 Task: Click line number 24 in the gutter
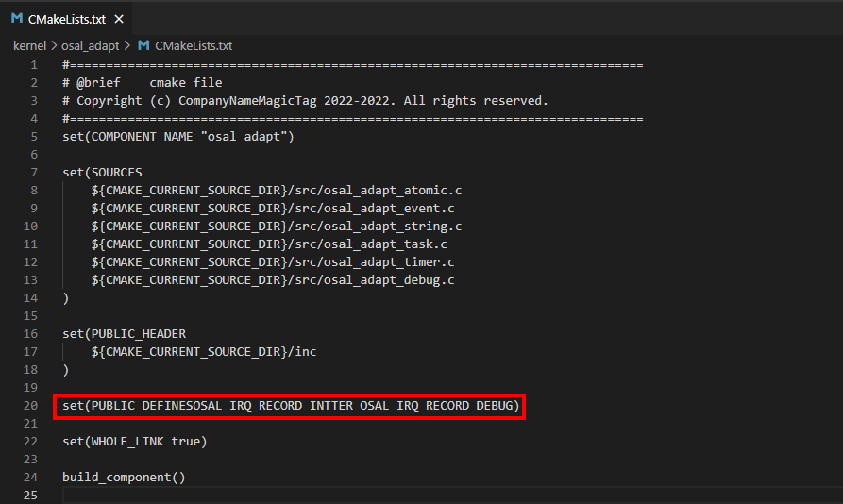(x=30, y=478)
